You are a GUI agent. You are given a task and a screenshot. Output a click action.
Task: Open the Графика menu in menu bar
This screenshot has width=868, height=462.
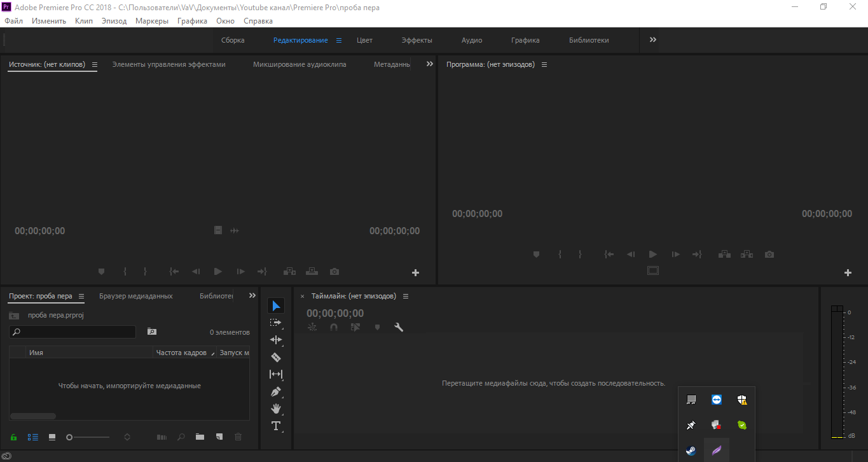pyautogui.click(x=192, y=21)
